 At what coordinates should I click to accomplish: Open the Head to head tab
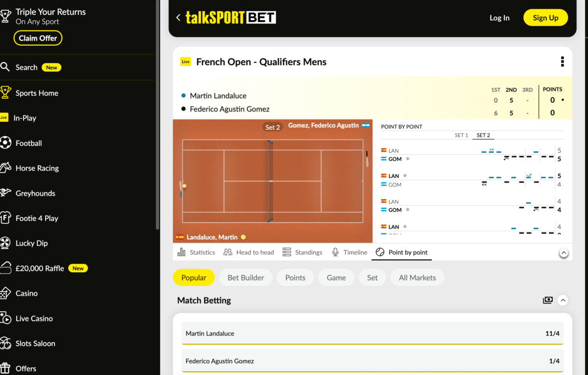coord(248,252)
